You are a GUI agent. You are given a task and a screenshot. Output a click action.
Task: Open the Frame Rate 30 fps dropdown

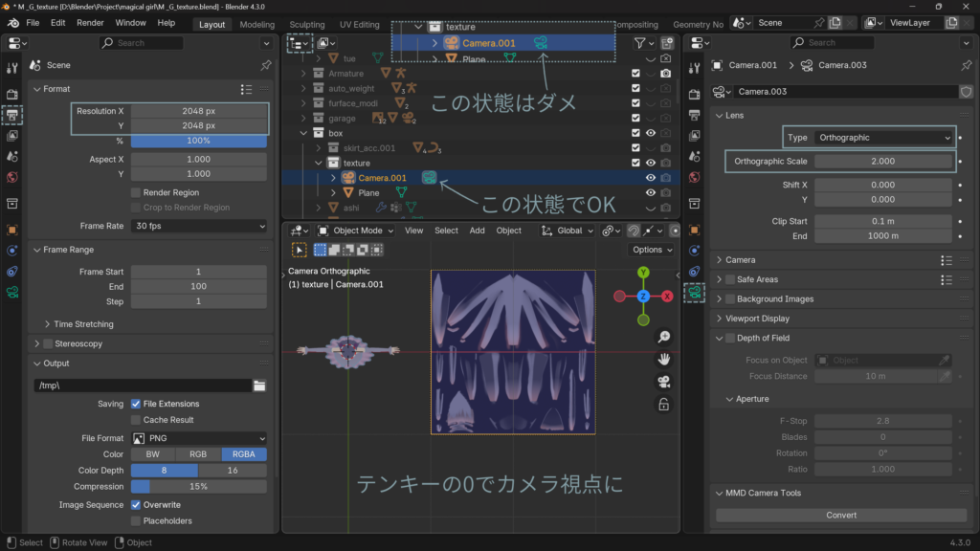click(x=199, y=226)
